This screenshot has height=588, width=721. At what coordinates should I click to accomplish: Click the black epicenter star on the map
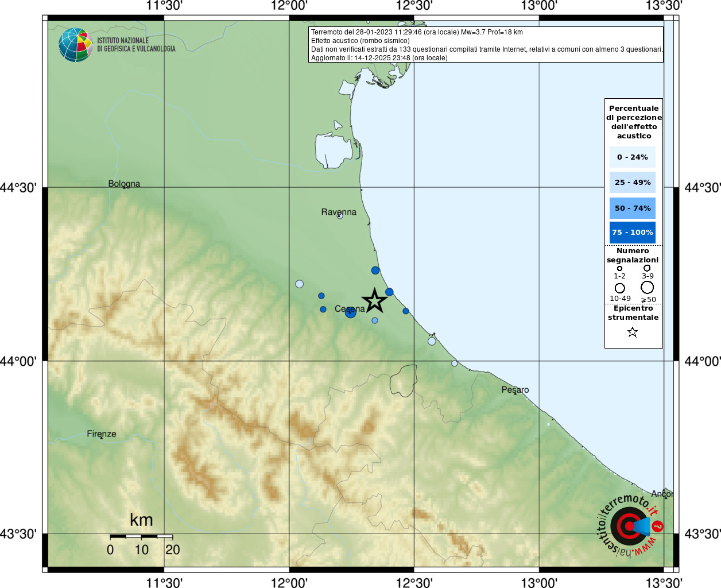point(374,300)
